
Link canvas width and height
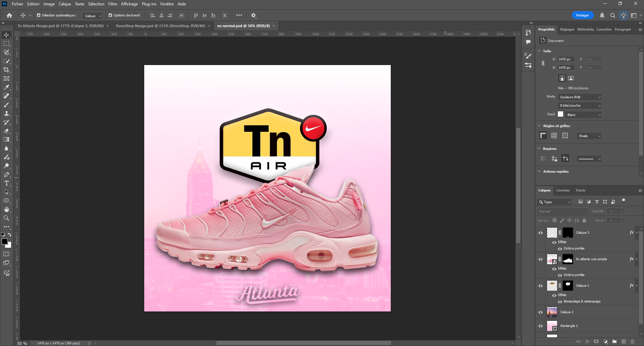pos(543,63)
